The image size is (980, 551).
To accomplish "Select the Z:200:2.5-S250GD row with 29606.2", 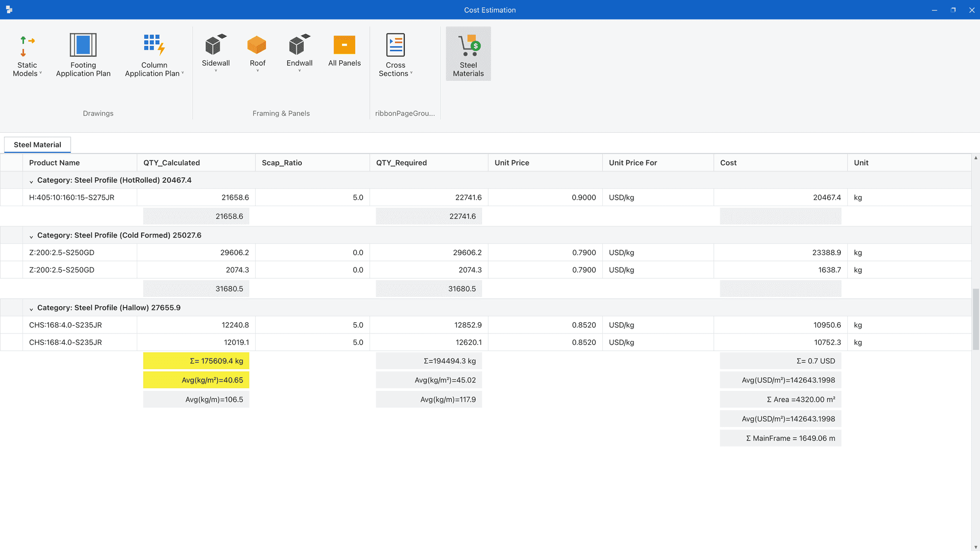I will (486, 252).
